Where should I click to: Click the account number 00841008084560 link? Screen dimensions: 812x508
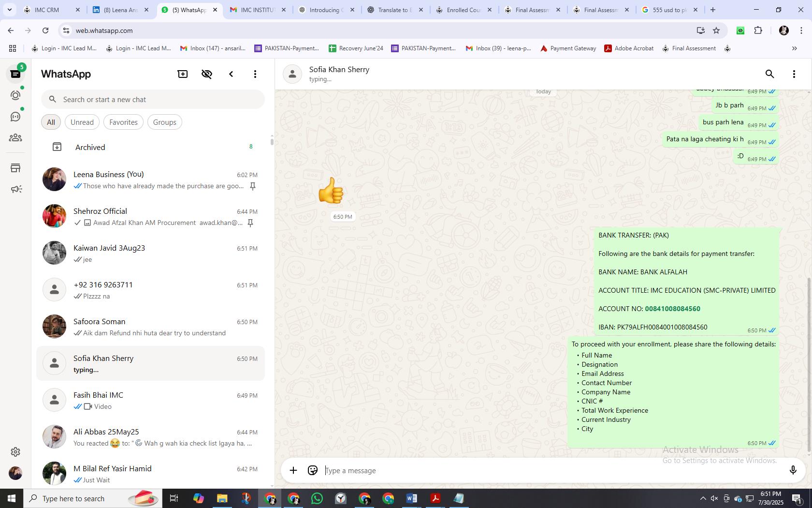(x=672, y=309)
